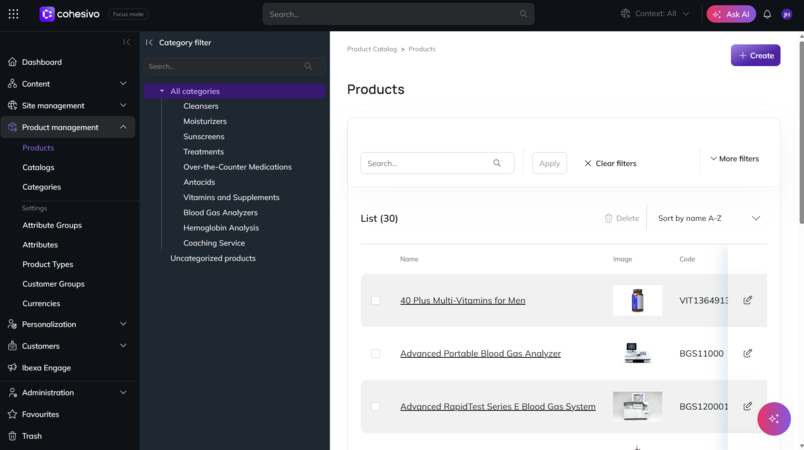Open Currencies settings
Viewport: 804px width, 450px height.
[x=41, y=303]
